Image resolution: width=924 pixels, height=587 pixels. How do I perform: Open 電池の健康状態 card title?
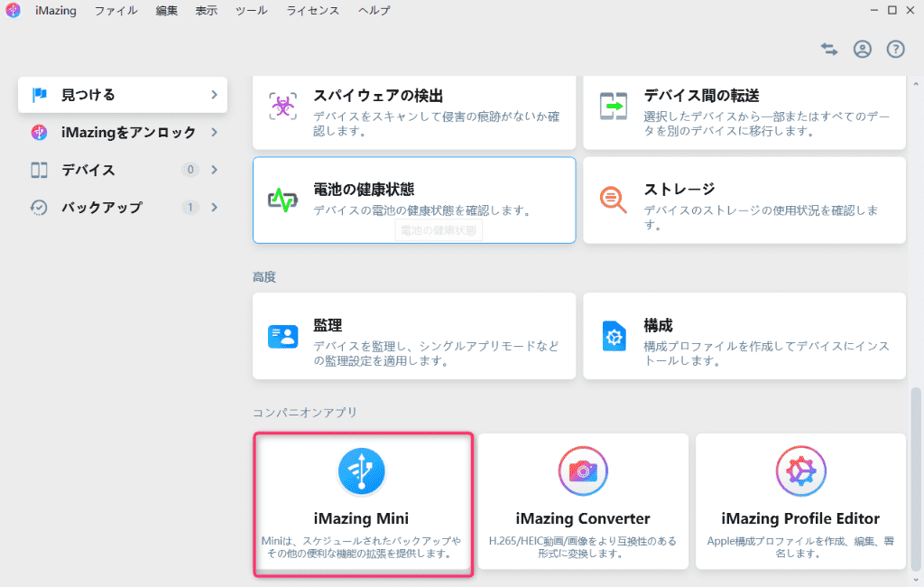pyautogui.click(x=364, y=190)
